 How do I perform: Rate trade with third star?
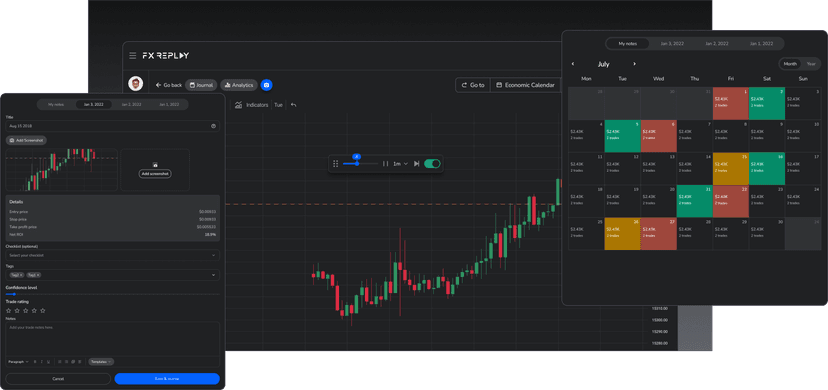[x=25, y=310]
